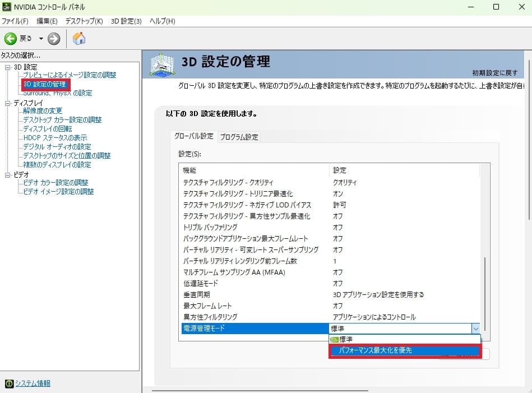This screenshot has width=532, height=393.
Task: Open the 編集(E) menu
Action: coord(47,21)
